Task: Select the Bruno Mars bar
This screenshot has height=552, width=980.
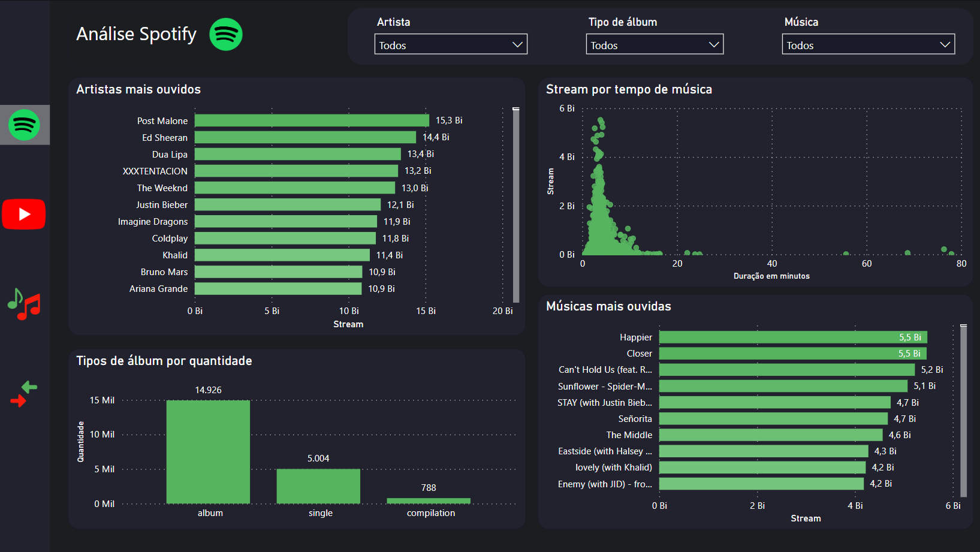Action: pyautogui.click(x=279, y=272)
